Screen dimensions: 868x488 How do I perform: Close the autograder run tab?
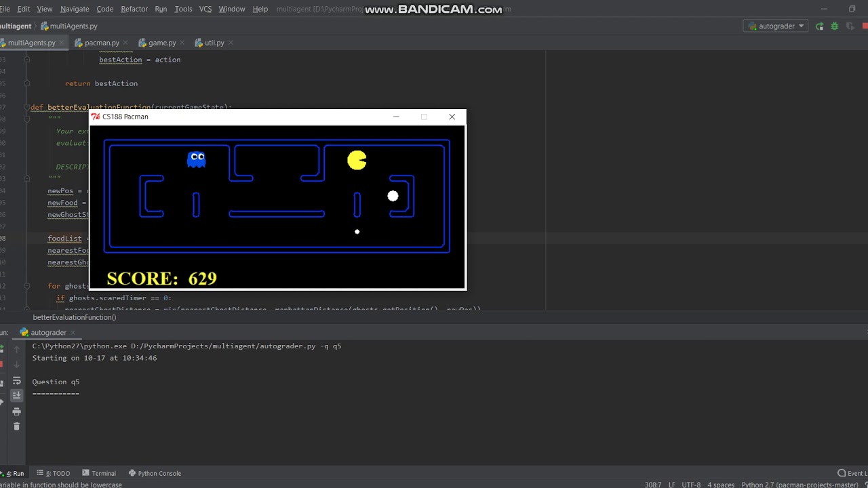(x=73, y=333)
